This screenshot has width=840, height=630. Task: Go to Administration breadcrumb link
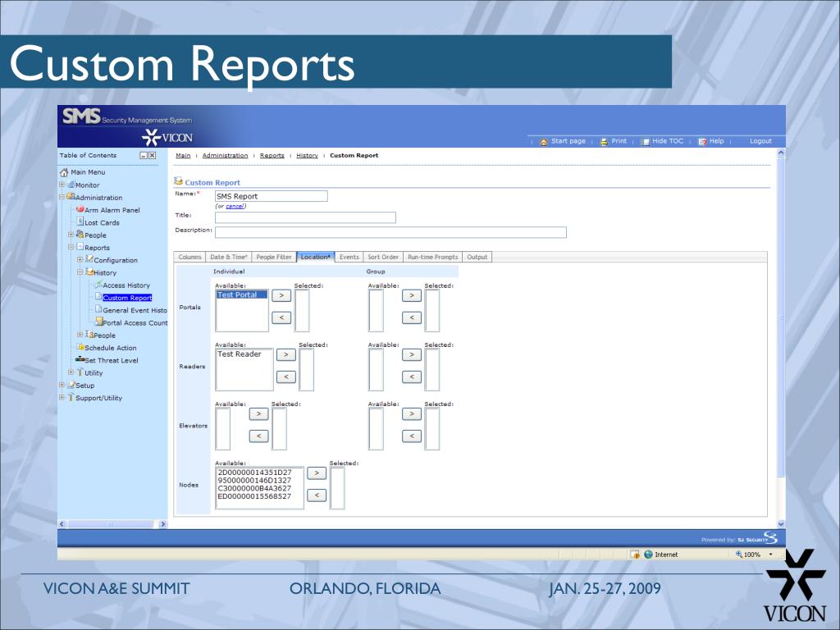(x=225, y=155)
